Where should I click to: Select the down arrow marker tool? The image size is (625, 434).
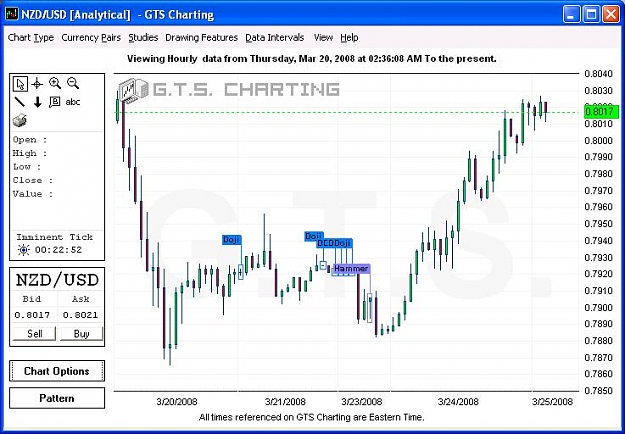pyautogui.click(x=37, y=102)
